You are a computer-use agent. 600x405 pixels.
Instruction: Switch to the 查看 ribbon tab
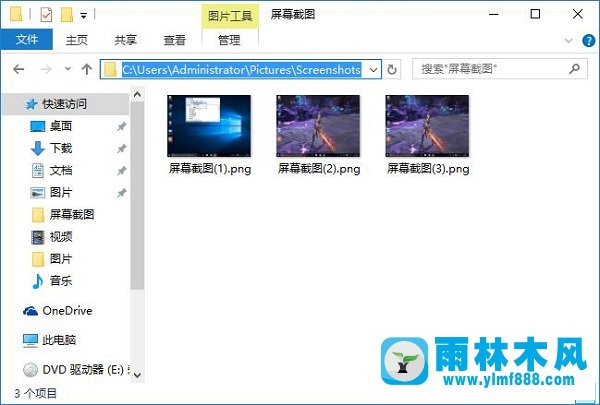174,40
